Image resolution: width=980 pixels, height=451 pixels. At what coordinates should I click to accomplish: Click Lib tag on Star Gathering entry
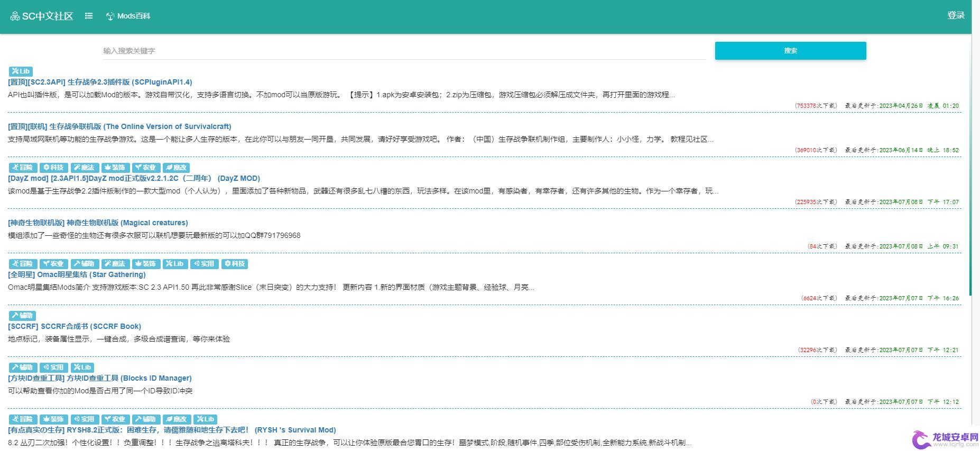coord(174,264)
